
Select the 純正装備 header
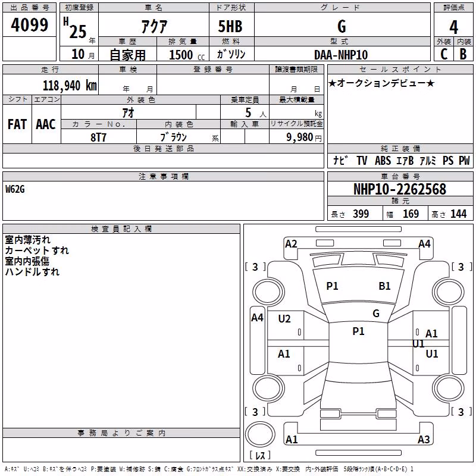coord(400,148)
